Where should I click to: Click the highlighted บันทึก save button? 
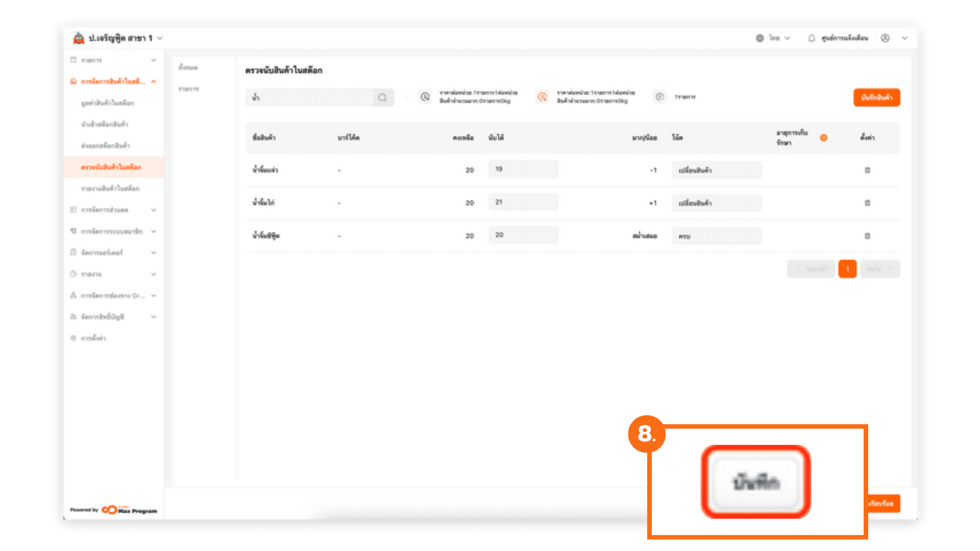point(755,482)
